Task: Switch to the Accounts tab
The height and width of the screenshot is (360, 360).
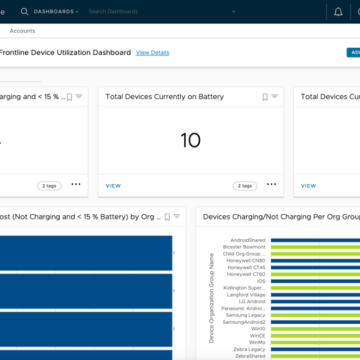Action: pyautogui.click(x=22, y=31)
